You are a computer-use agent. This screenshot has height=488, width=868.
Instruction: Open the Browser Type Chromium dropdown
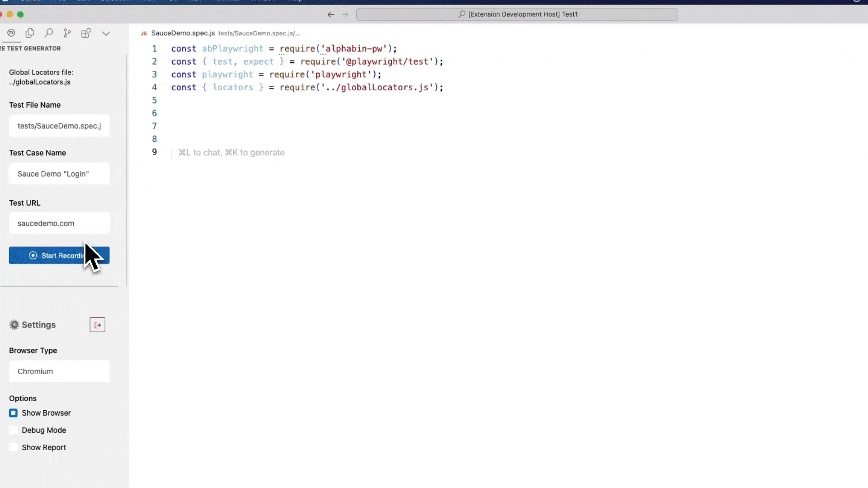(59, 371)
